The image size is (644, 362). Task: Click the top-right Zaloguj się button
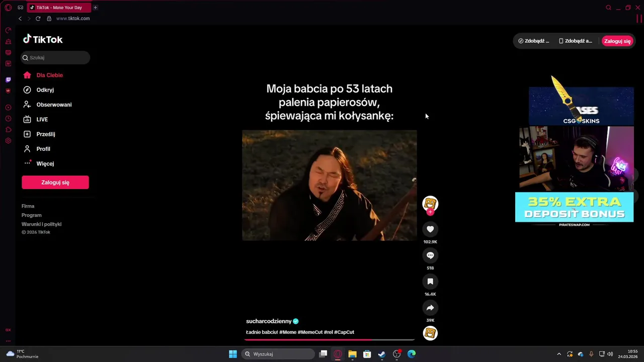(617, 41)
